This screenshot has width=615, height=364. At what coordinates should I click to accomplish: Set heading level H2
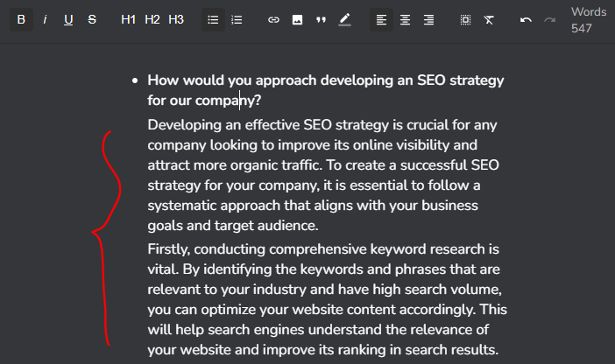(x=152, y=19)
